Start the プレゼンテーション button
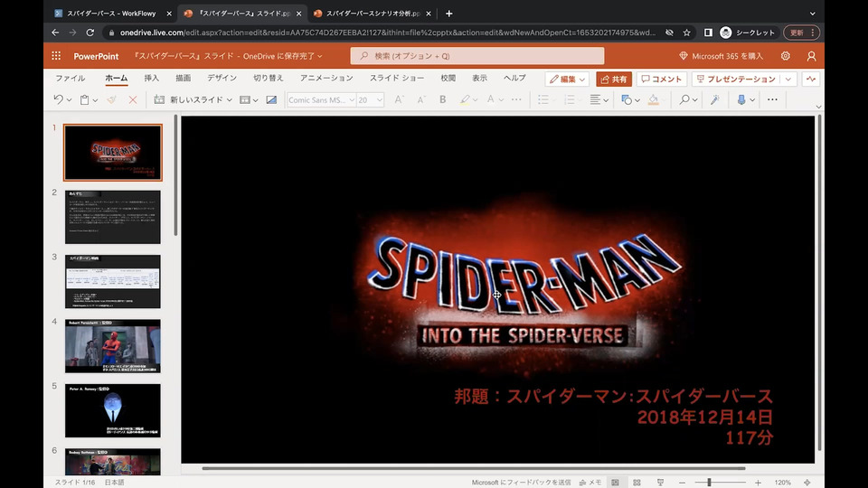The height and width of the screenshot is (488, 868). click(x=736, y=80)
